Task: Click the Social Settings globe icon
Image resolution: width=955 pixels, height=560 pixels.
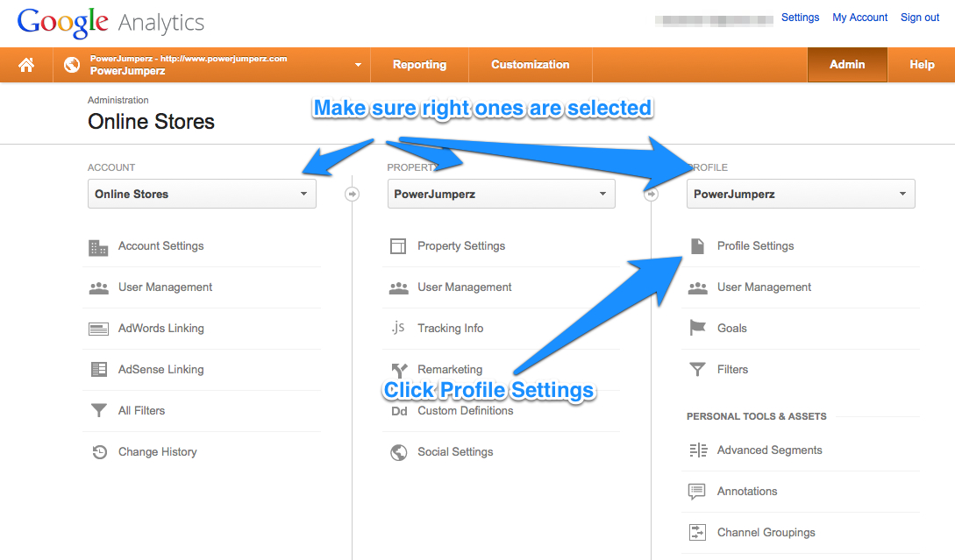Action: point(399,452)
